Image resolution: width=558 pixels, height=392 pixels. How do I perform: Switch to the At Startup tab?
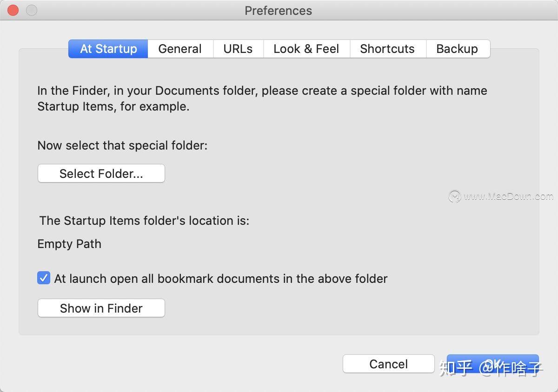click(108, 49)
